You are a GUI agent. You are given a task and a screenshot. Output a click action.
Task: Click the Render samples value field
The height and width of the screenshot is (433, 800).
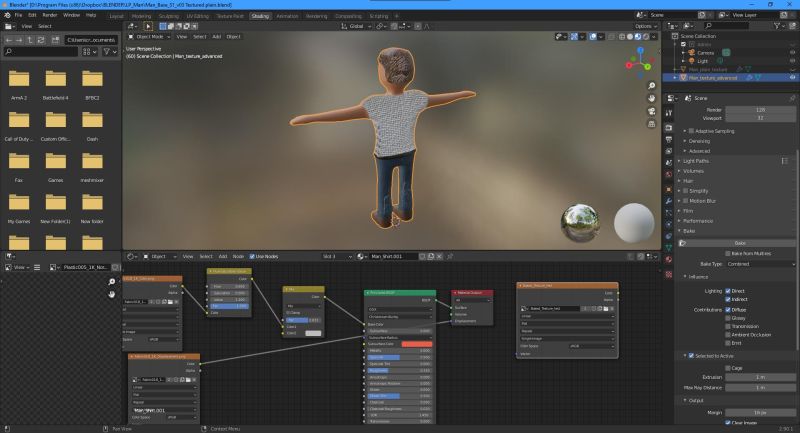[x=761, y=110]
